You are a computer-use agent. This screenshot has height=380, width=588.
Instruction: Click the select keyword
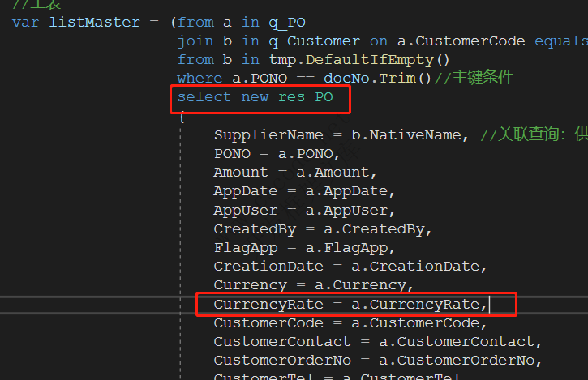coord(204,97)
